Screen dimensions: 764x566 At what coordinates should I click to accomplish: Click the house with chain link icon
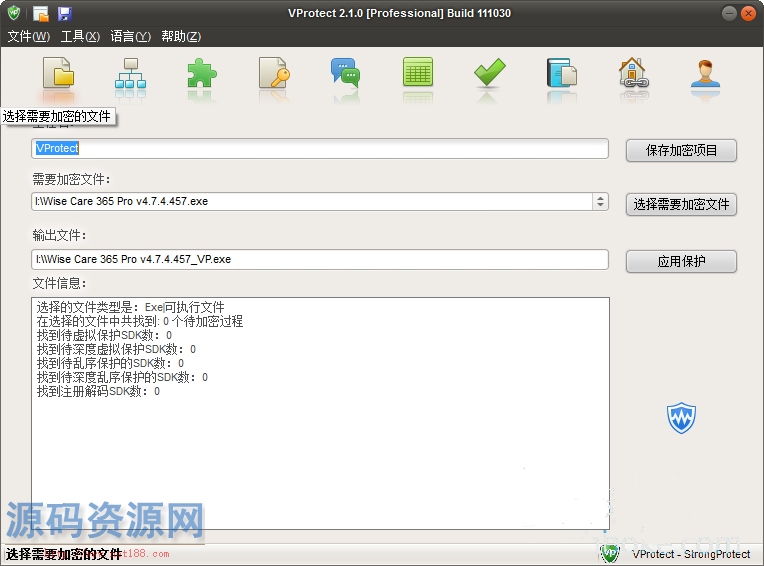click(633, 73)
